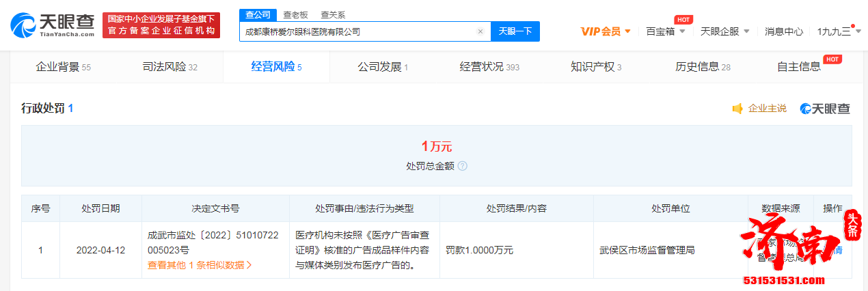Click the 天眼一下 search button
Screen dimensions: 868x291
point(515,31)
